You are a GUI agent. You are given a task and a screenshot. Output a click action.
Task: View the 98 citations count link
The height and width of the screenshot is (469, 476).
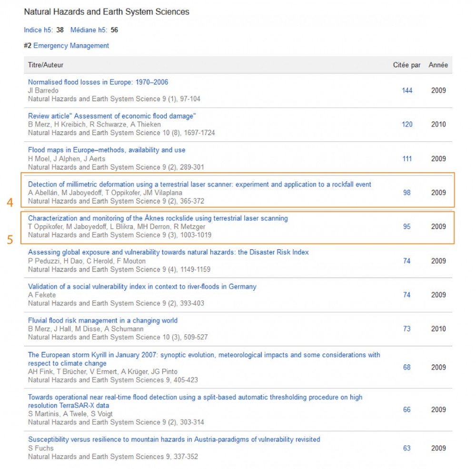click(407, 193)
